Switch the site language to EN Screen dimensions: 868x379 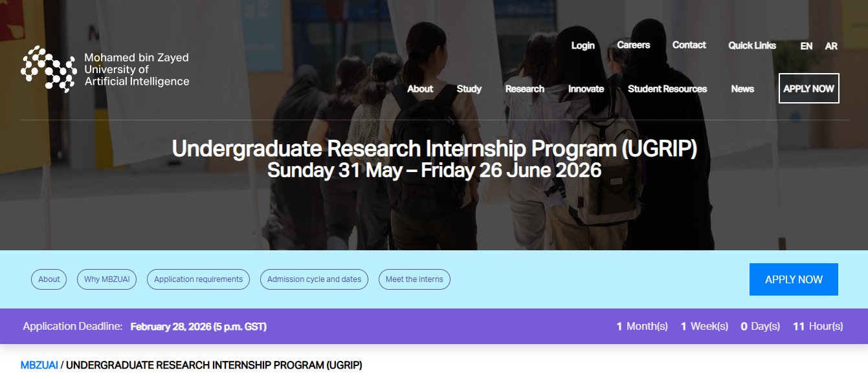tap(806, 46)
